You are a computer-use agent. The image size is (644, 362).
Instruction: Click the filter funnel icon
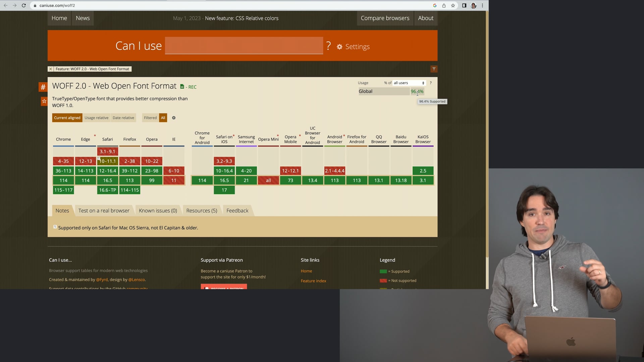click(x=434, y=69)
